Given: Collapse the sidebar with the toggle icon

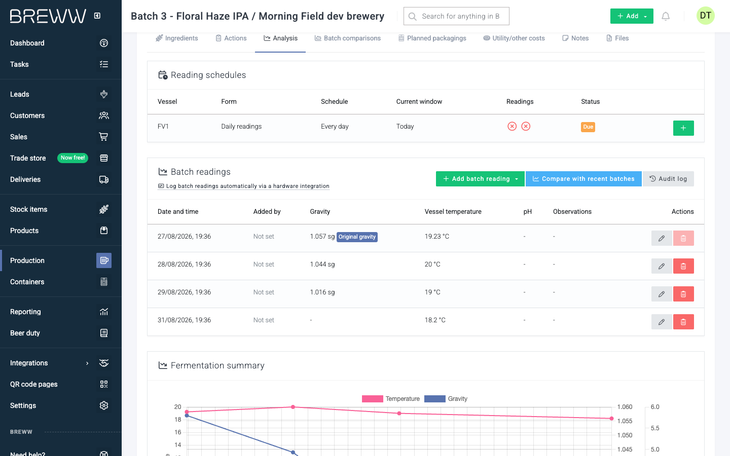Looking at the screenshot, I should coord(97,16).
